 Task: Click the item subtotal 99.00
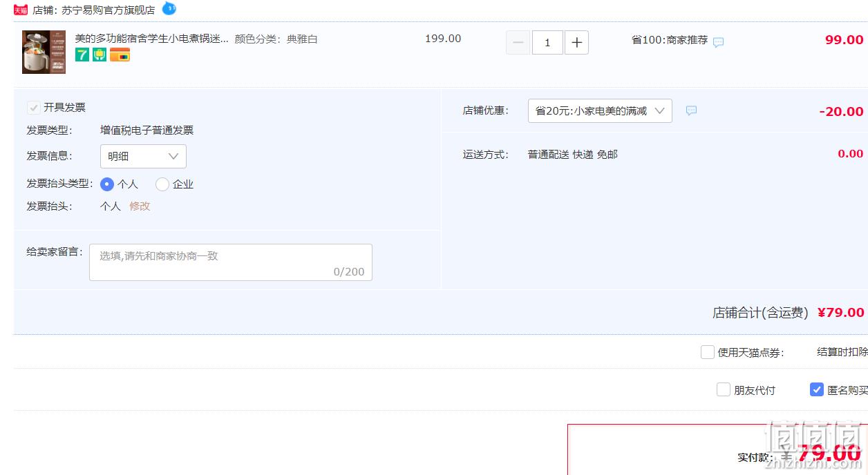click(845, 40)
